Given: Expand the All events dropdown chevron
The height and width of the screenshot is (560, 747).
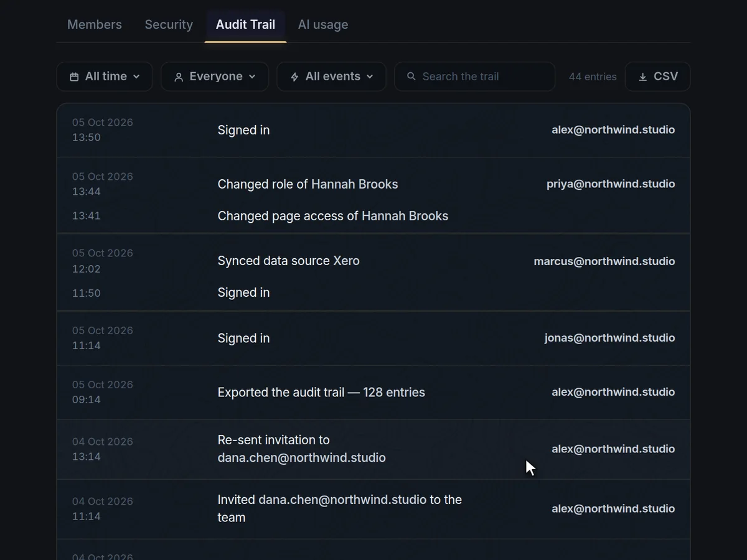Looking at the screenshot, I should 370,77.
